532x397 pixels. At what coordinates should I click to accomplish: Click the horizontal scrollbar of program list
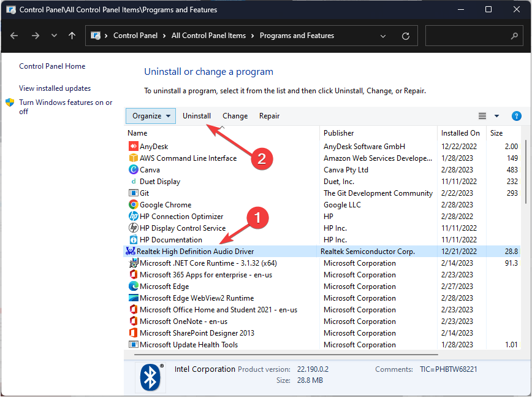[286, 355]
